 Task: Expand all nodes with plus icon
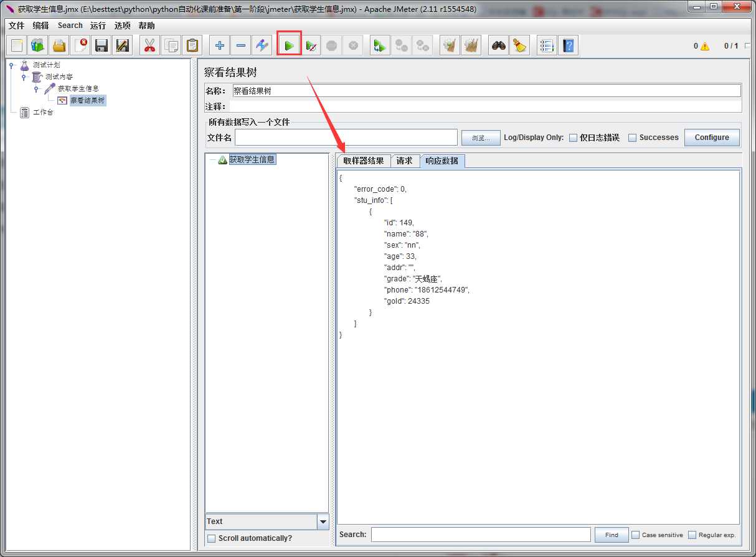[220, 45]
